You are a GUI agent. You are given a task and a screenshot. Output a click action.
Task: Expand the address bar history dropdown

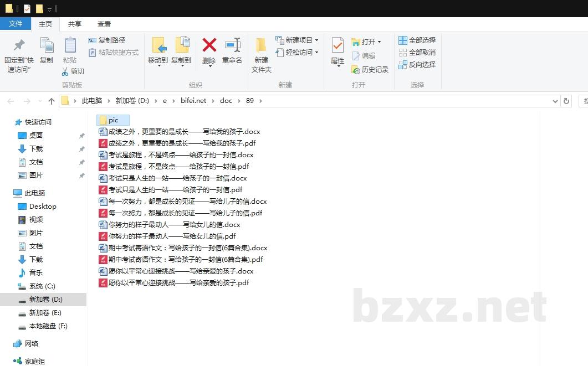click(555, 101)
